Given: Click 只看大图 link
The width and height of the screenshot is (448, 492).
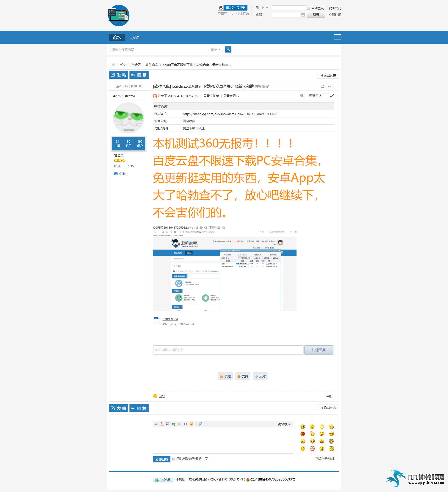Looking at the screenshot, I should [229, 96].
